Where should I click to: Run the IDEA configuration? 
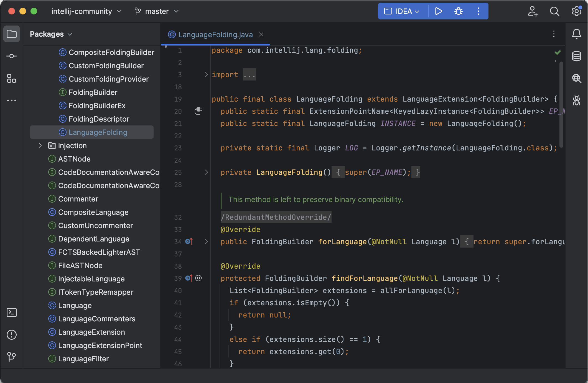439,11
